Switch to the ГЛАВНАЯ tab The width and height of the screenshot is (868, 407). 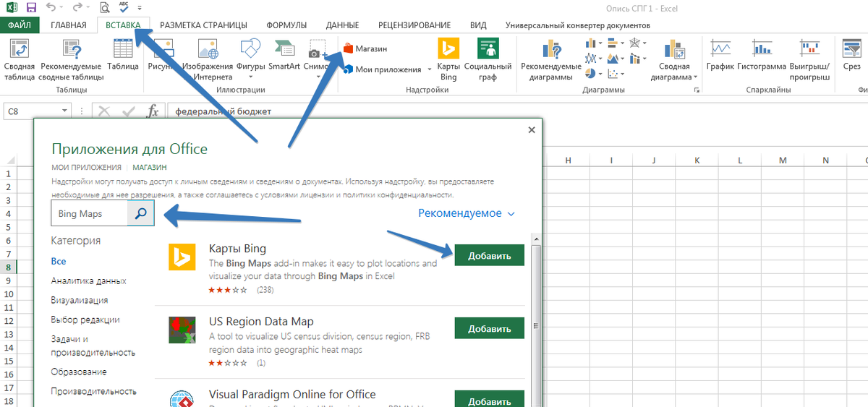point(69,25)
